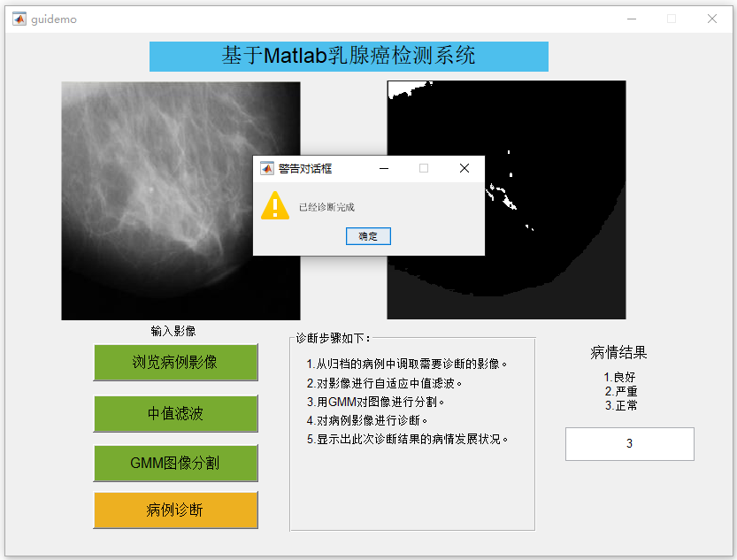Apply the 中值滤波 median filter button

coord(175,413)
